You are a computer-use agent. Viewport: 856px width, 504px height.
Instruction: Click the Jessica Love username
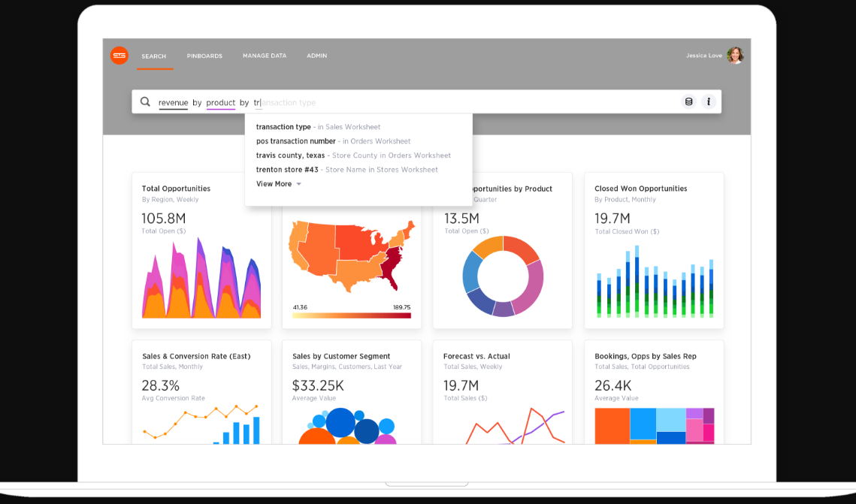(703, 56)
